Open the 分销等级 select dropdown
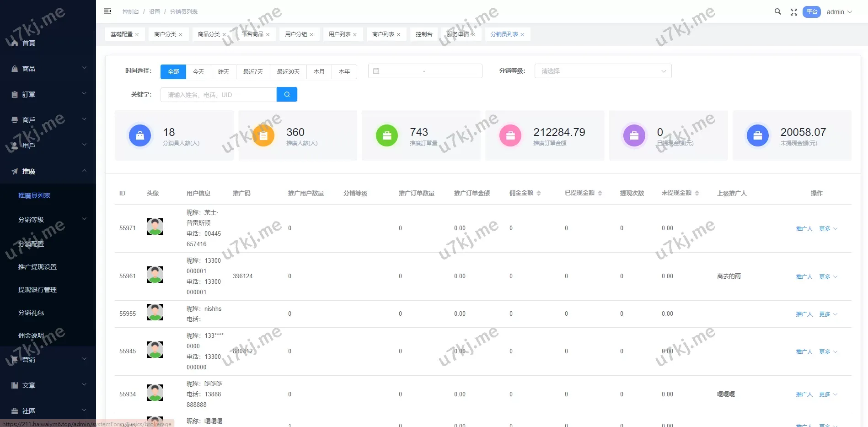868x427 pixels. pos(603,71)
